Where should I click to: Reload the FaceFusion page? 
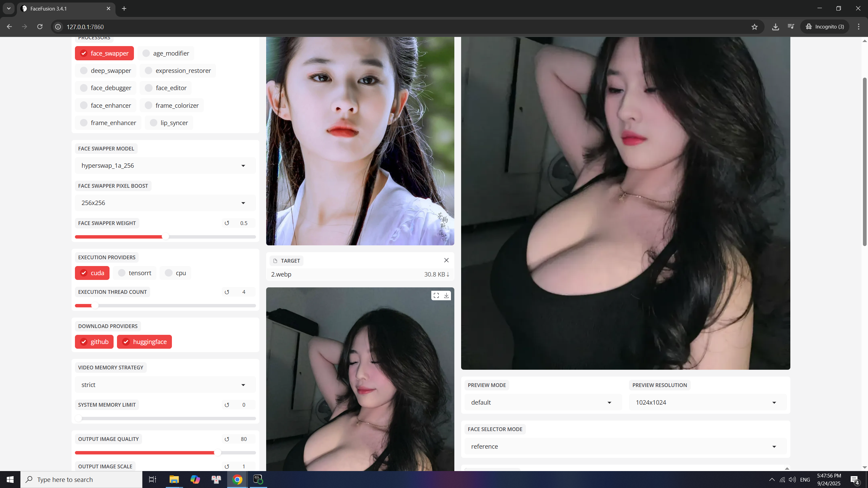(x=40, y=27)
